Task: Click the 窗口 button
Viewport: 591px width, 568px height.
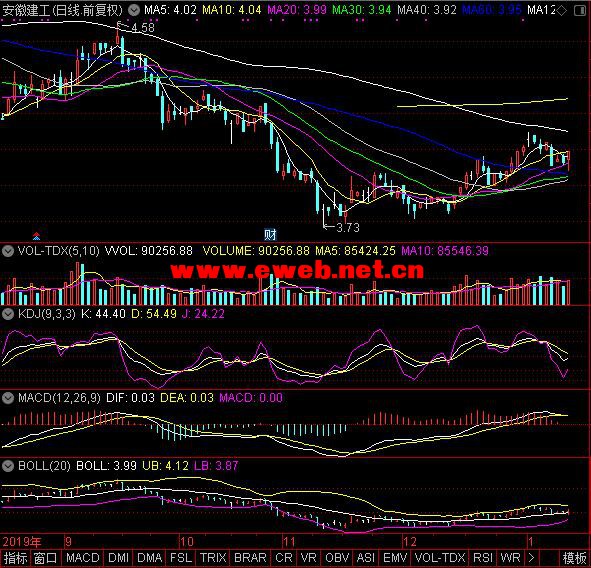Action: pyautogui.click(x=45, y=558)
